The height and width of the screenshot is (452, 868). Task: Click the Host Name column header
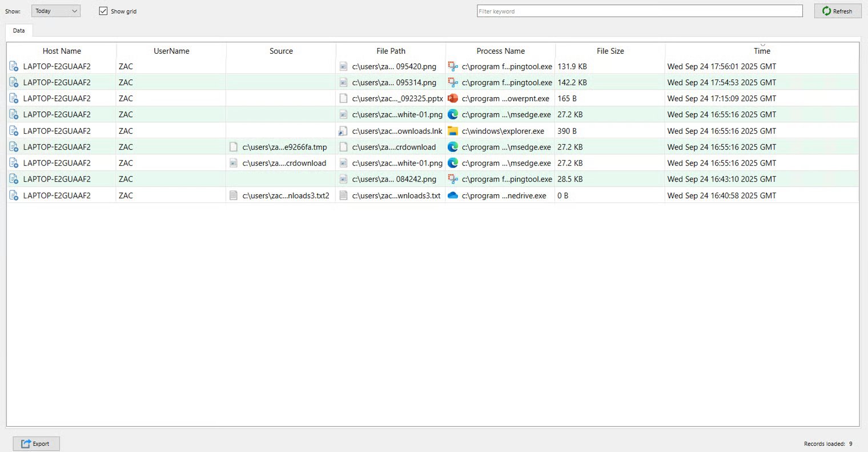click(62, 51)
